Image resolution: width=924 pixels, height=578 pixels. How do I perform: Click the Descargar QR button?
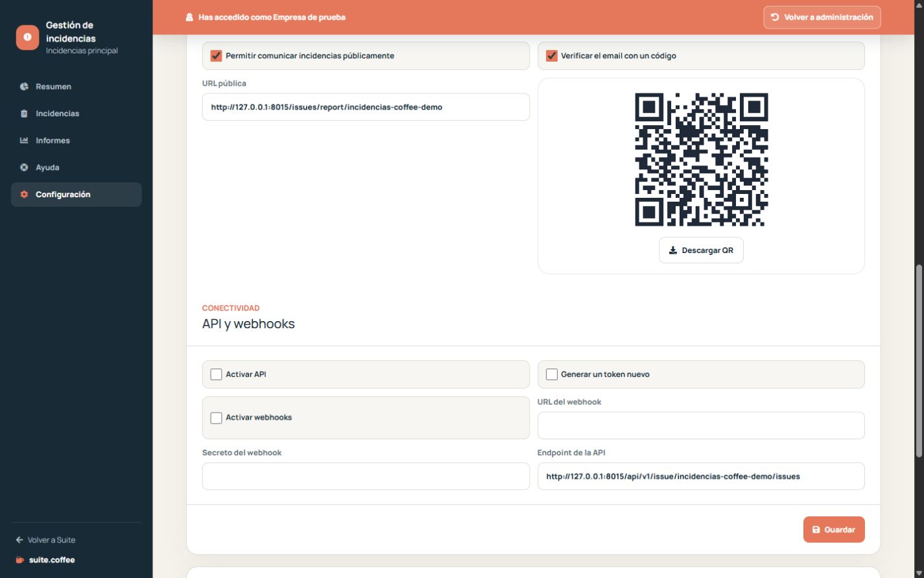[x=701, y=250]
